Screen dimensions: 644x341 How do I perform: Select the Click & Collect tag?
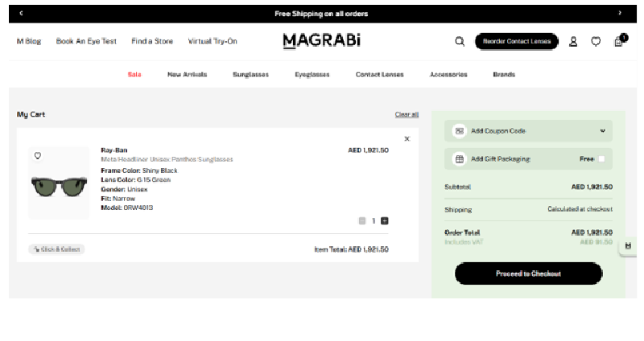click(x=56, y=249)
